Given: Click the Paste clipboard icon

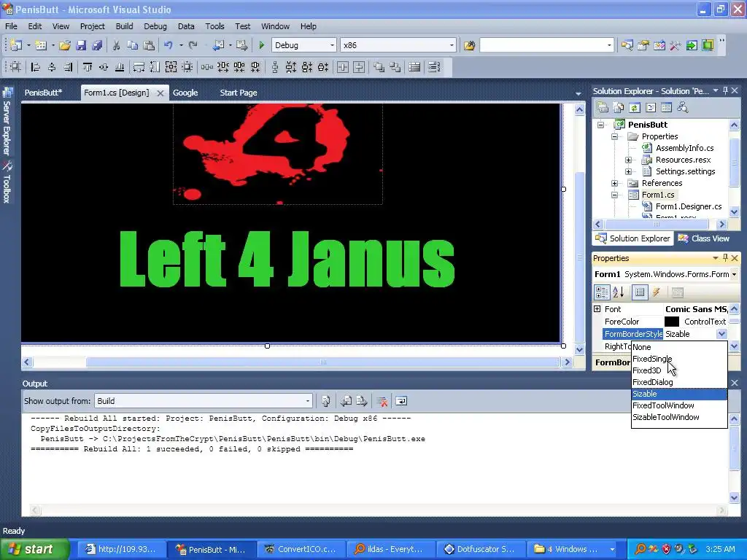Looking at the screenshot, I should coord(149,45).
